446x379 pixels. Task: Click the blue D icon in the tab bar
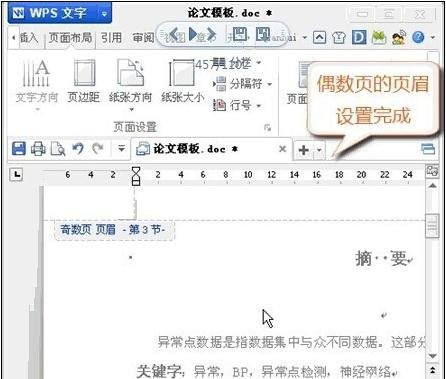tap(359, 37)
